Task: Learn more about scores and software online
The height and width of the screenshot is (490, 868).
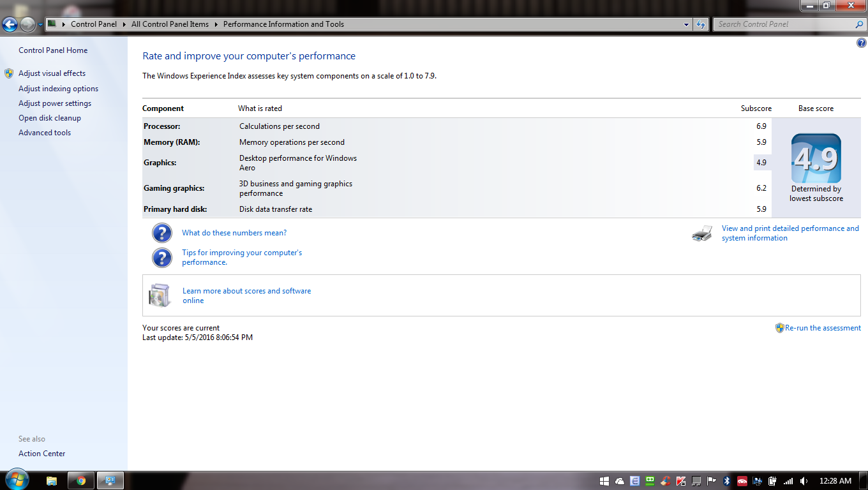Action: click(247, 295)
